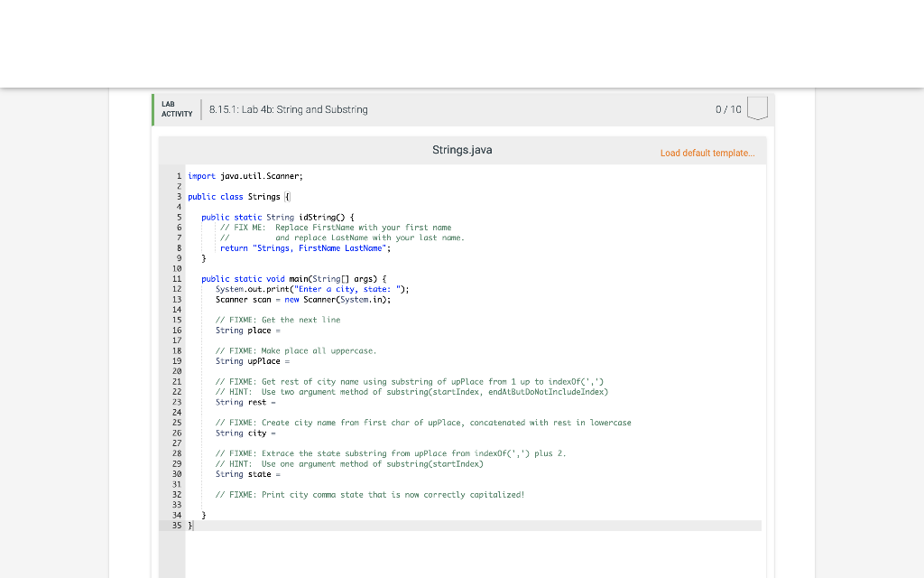Place cursor on the import java.util.Scanner line
The width and height of the screenshot is (924, 578).
tap(244, 175)
